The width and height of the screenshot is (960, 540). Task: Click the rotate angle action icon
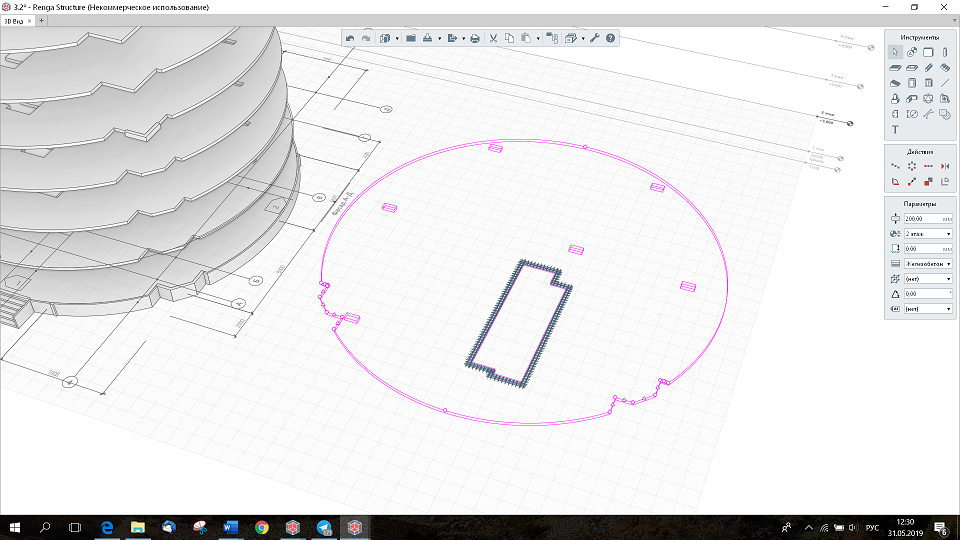(895, 182)
